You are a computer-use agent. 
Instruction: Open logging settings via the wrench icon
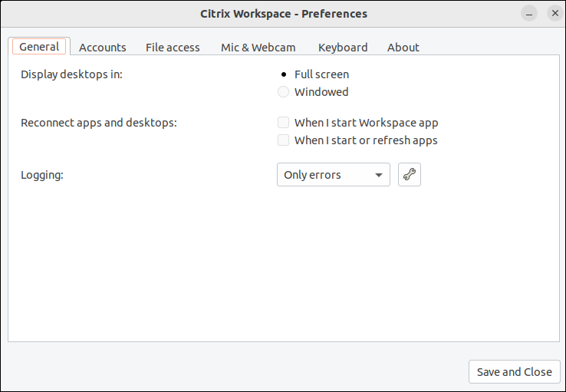pyautogui.click(x=410, y=175)
